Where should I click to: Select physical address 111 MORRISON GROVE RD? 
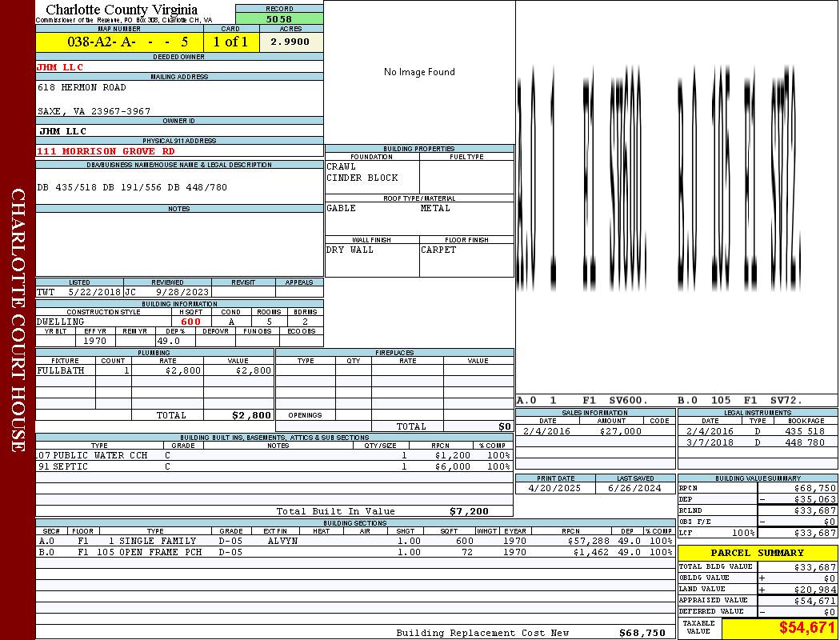(106, 151)
